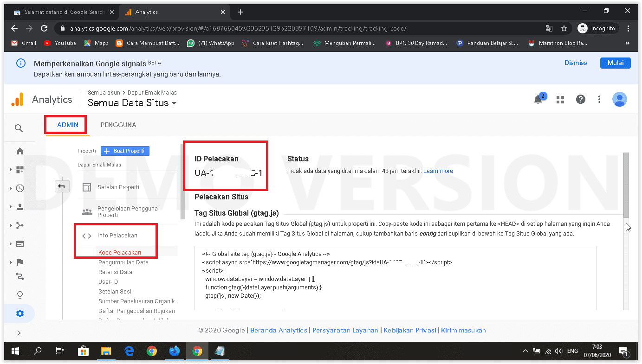Switch to the ADMIN tab
The height and width of the screenshot is (364, 642).
pyautogui.click(x=68, y=125)
